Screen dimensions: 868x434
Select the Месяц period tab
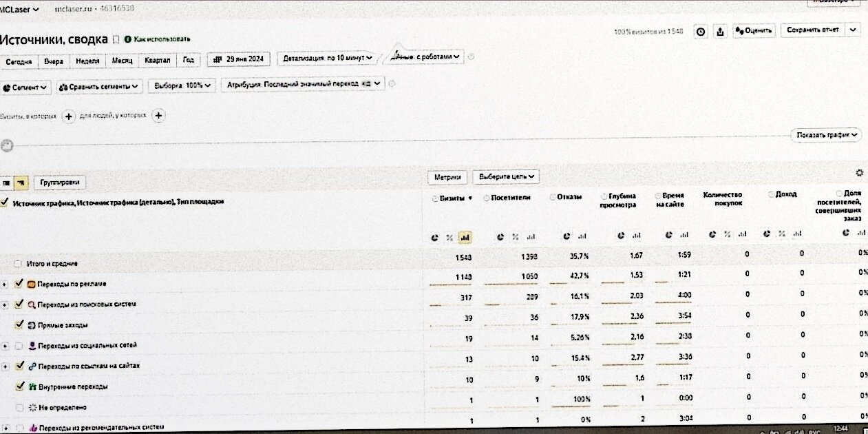pos(122,60)
